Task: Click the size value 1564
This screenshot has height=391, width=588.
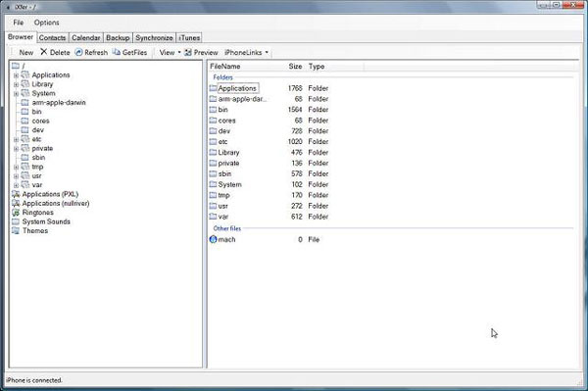Action: pyautogui.click(x=295, y=110)
